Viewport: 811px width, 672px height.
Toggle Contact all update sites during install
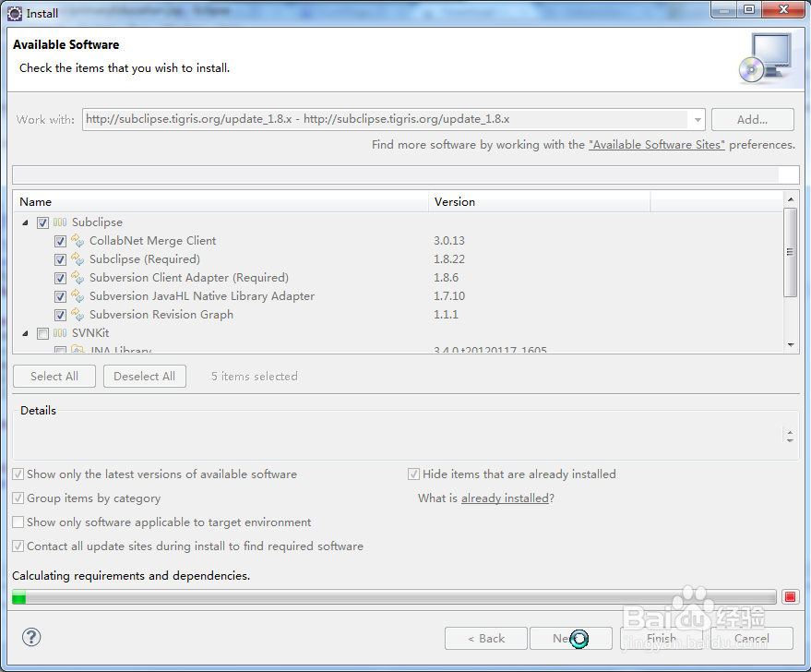[x=18, y=546]
